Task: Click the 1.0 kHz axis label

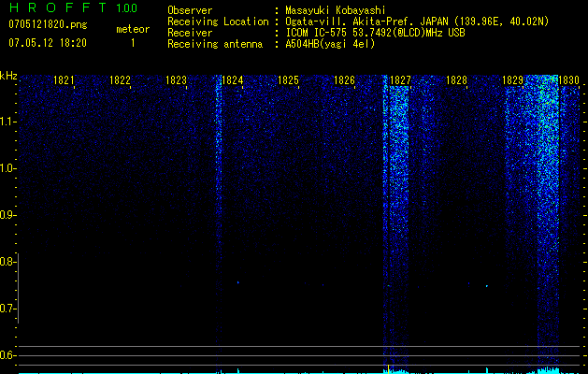Action: click(7, 168)
